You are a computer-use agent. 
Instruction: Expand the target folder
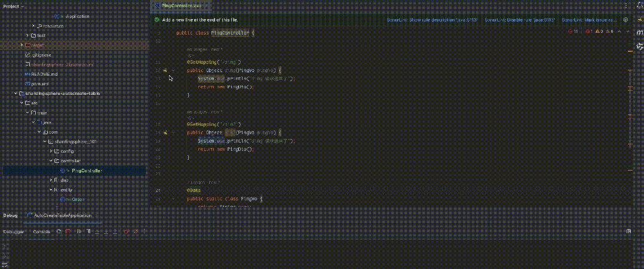(22, 45)
